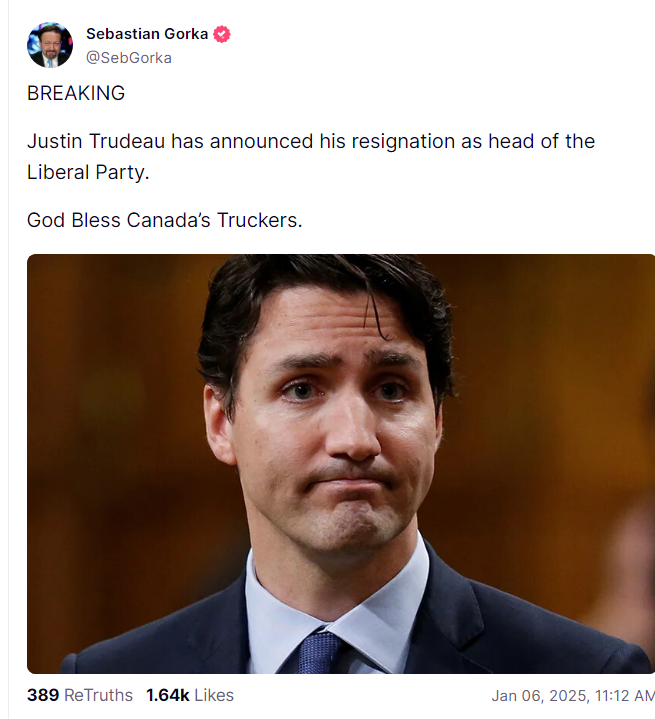Click the ReTruths label
Viewport: 655px width, 719px height.
click(x=98, y=695)
